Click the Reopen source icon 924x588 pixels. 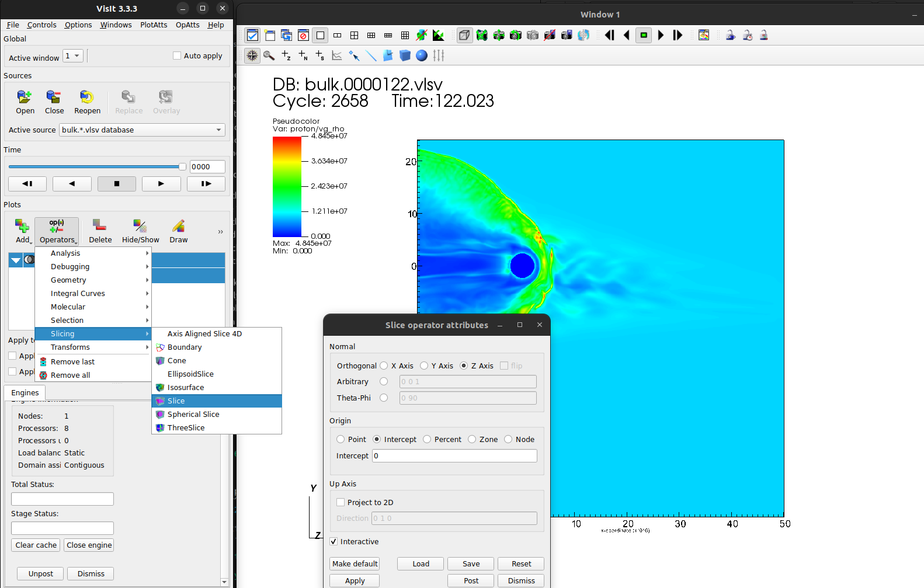87,102
